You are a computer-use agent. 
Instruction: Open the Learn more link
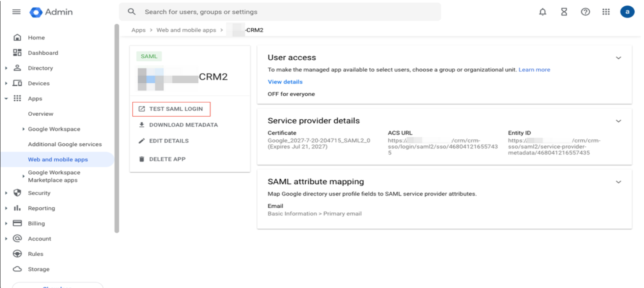(534, 69)
